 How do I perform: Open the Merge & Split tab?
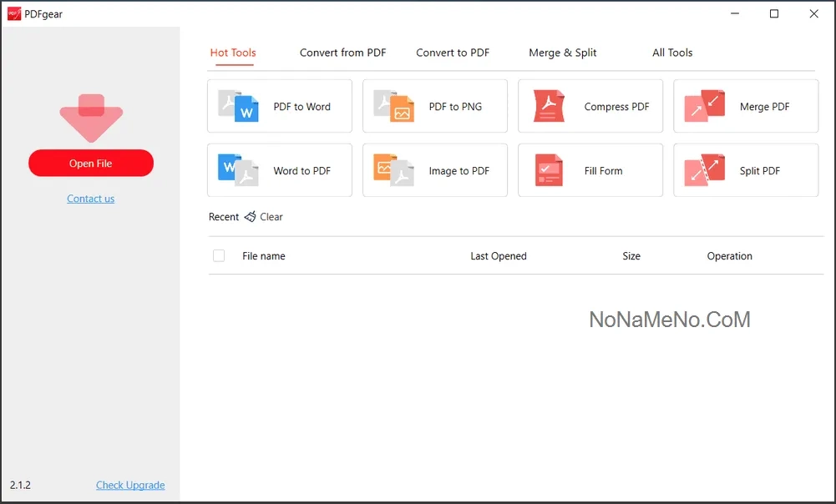[x=563, y=53]
